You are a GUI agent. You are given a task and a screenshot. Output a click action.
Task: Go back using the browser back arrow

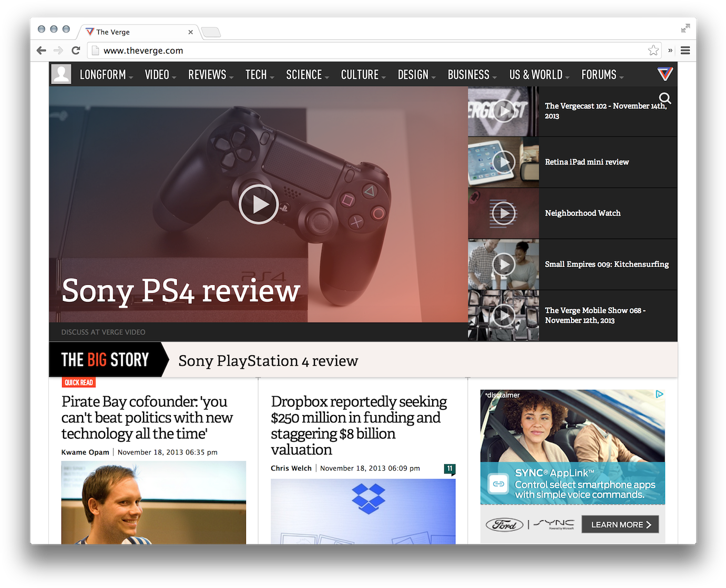coord(42,50)
